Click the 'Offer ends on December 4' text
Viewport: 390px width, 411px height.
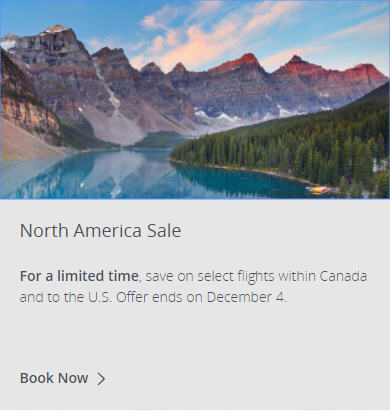point(201,297)
